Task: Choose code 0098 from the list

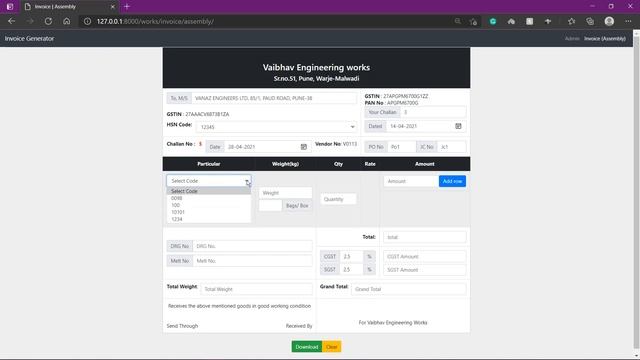Action: (x=209, y=198)
